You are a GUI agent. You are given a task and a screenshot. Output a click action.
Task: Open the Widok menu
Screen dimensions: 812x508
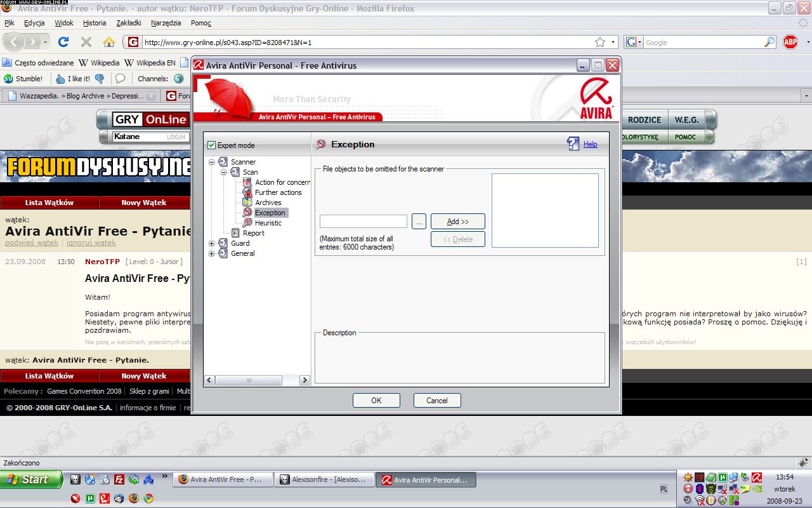point(64,23)
